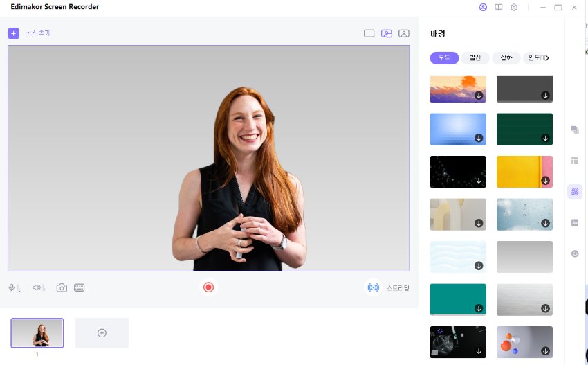Click the purple plus add source icon
This screenshot has width=588, height=365.
coord(13,33)
